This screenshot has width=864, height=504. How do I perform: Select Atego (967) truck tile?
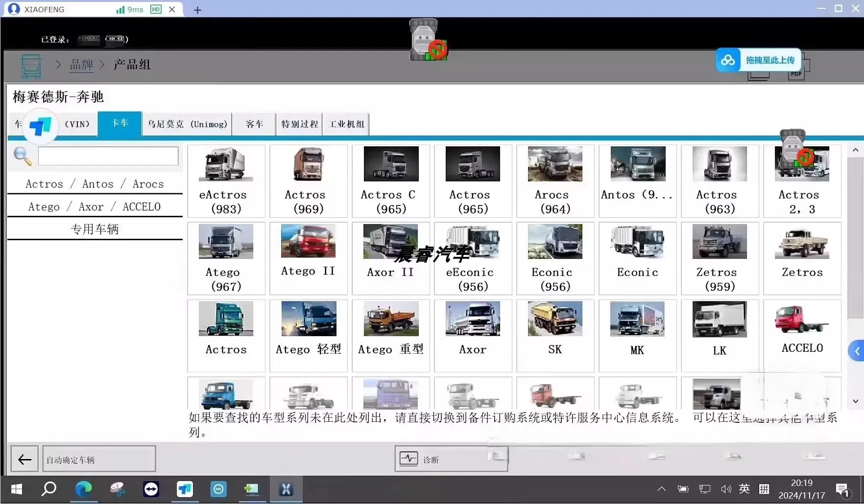(x=226, y=258)
